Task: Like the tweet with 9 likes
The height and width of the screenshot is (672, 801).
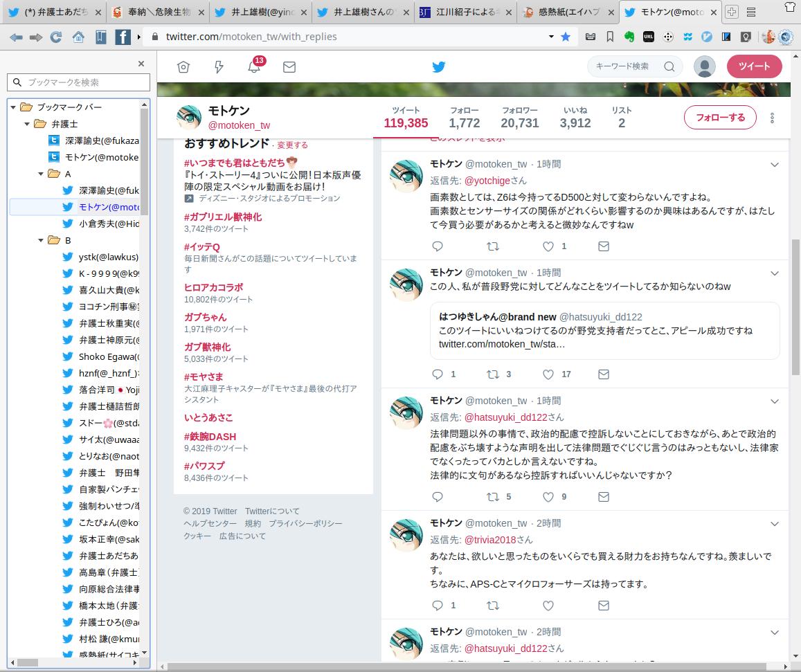Action: pyautogui.click(x=548, y=497)
